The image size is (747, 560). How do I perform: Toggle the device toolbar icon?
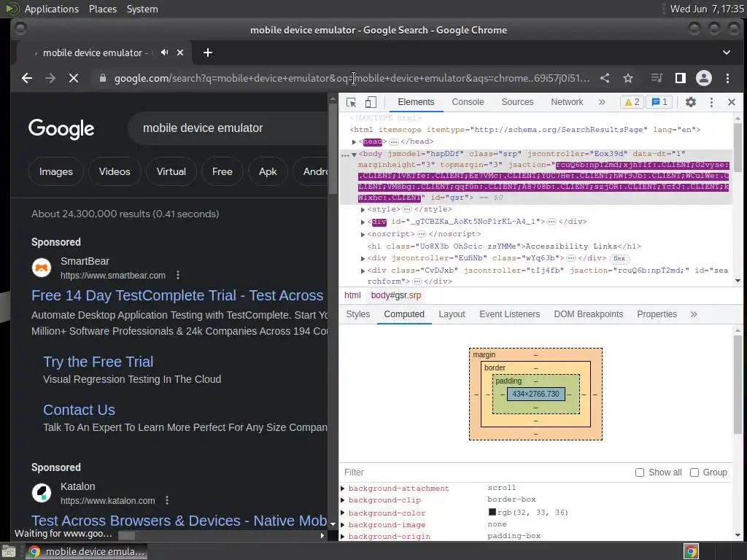pyautogui.click(x=371, y=102)
